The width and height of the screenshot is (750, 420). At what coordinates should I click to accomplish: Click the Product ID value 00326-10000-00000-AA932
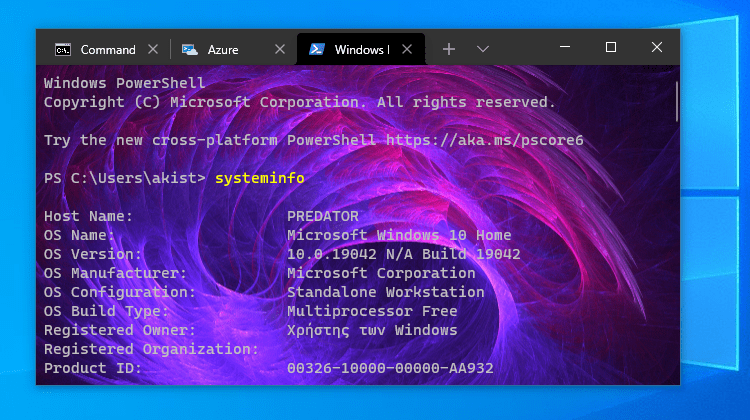point(390,368)
